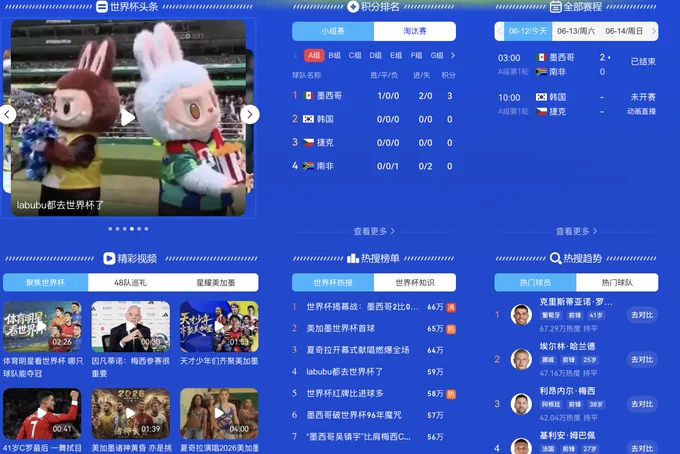
Task: Click 去对比 for 基利安·姆巴佩
Action: tap(642, 448)
